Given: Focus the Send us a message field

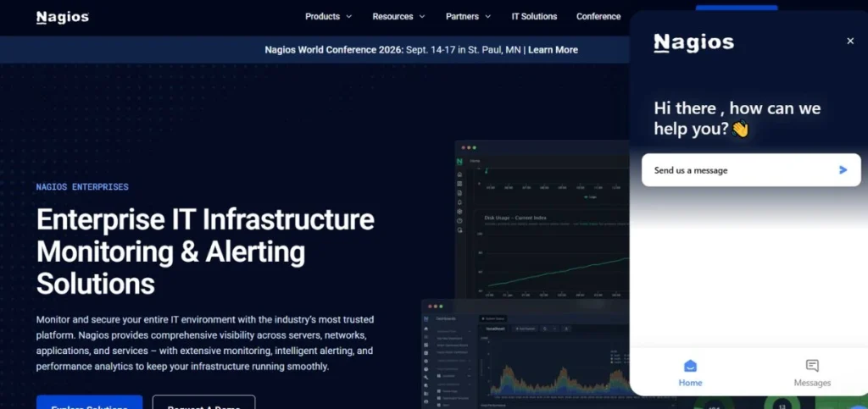Looking at the screenshot, I should click(751, 169).
